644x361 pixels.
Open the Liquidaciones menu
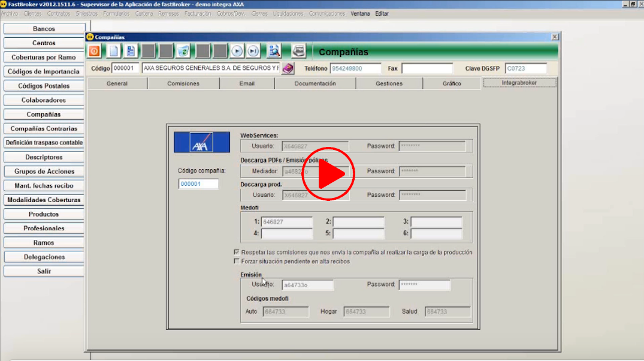click(288, 14)
